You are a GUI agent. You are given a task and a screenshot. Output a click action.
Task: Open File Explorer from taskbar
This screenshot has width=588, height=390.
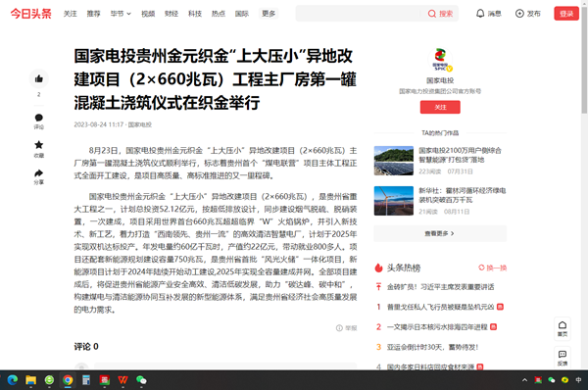pos(30,380)
